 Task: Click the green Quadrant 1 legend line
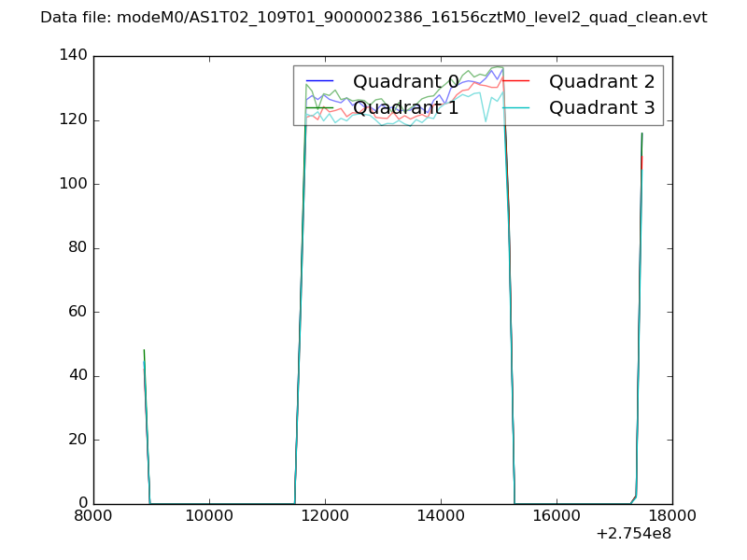(x=319, y=107)
